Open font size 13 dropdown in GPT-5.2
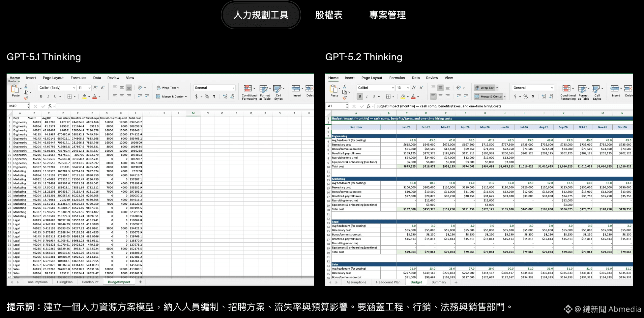The height and width of the screenshot is (318, 644). 403,88
